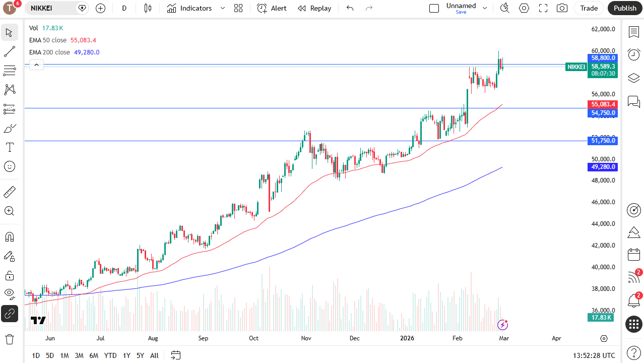This screenshot has height=363, width=644.
Task: Open the quick search icon
Action: click(504, 8)
